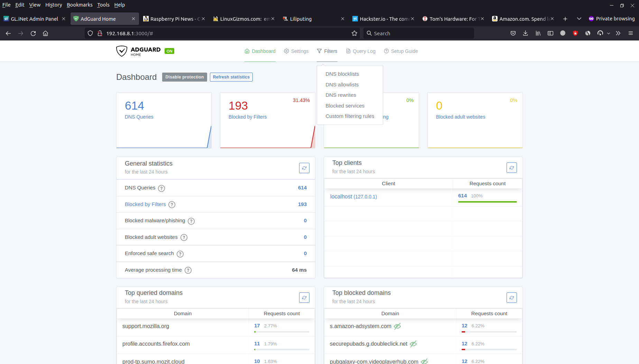Open tracking protection shield in address bar
This screenshot has width=639, height=364.
90,34
